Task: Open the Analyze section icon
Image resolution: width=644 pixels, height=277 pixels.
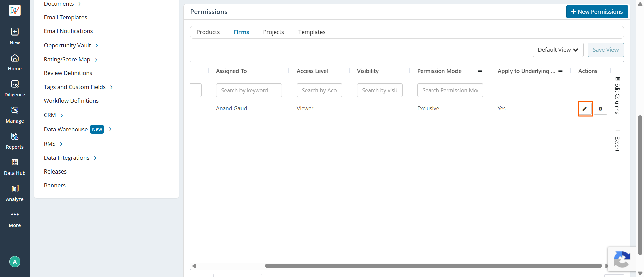Action: point(15,188)
